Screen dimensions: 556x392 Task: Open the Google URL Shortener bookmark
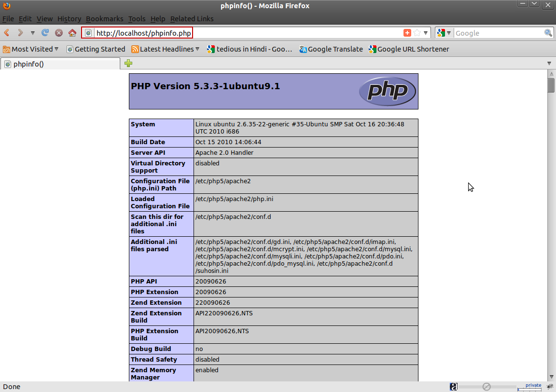[x=409, y=49]
